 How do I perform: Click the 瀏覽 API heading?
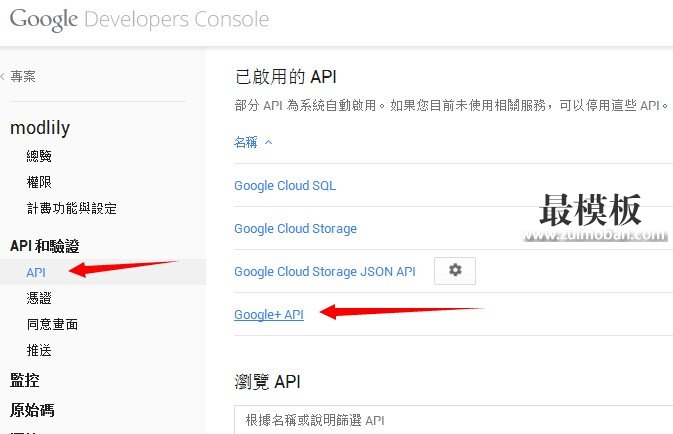[x=267, y=382]
